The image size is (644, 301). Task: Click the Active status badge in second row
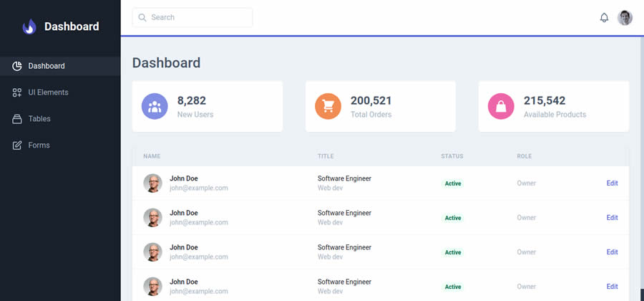point(453,218)
